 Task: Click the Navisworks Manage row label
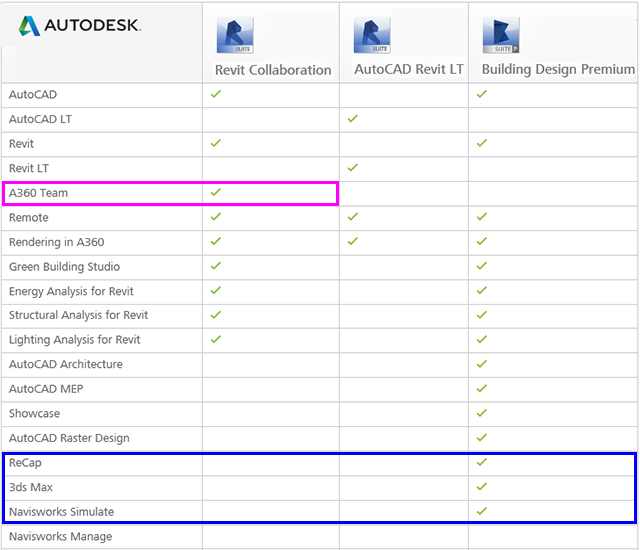60,537
